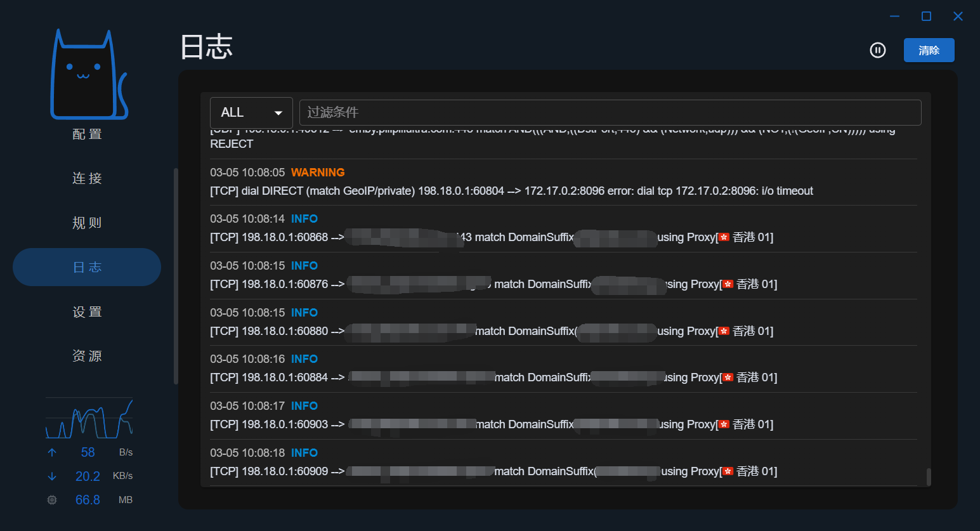980x531 pixels.
Task: Click the Clash cat logo
Action: pos(89,75)
